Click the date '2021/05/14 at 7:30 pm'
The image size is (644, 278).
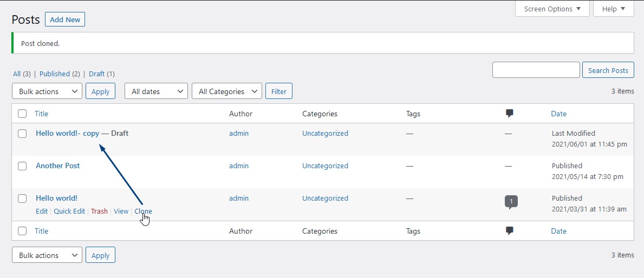click(588, 177)
